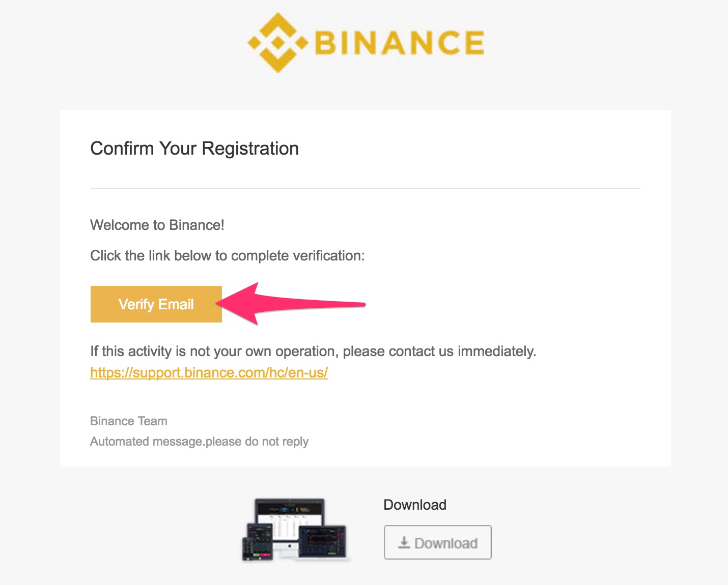Image resolution: width=728 pixels, height=585 pixels.
Task: Click the Download button
Action: [437, 542]
